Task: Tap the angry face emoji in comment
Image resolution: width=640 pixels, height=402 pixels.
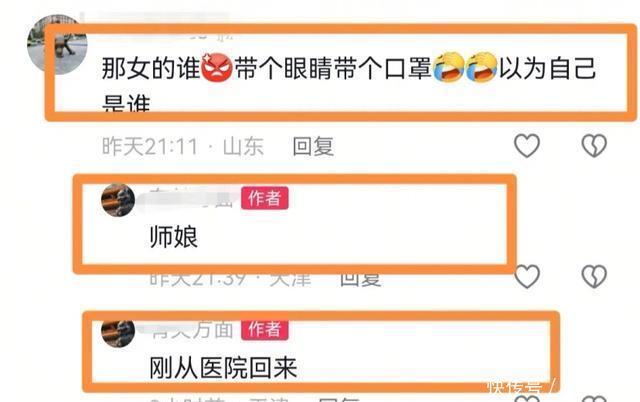Action: 217,67
